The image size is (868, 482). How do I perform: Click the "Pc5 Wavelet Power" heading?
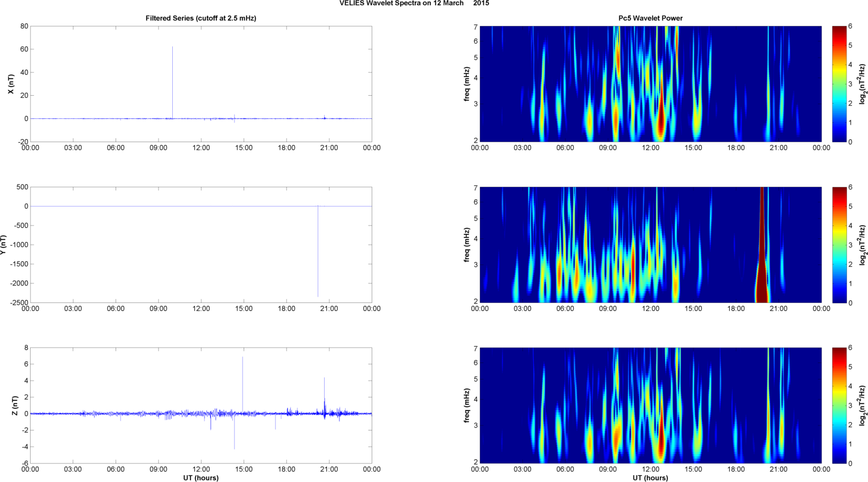coord(650,18)
